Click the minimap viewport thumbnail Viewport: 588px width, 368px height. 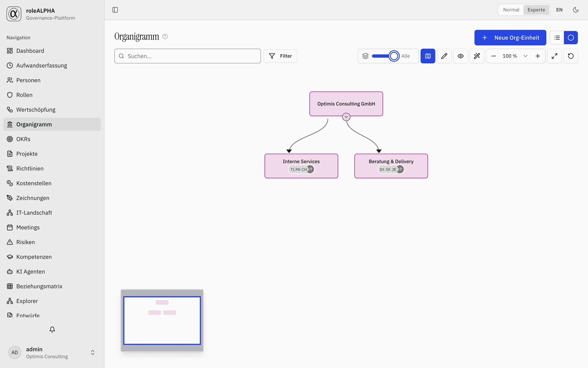(x=162, y=320)
